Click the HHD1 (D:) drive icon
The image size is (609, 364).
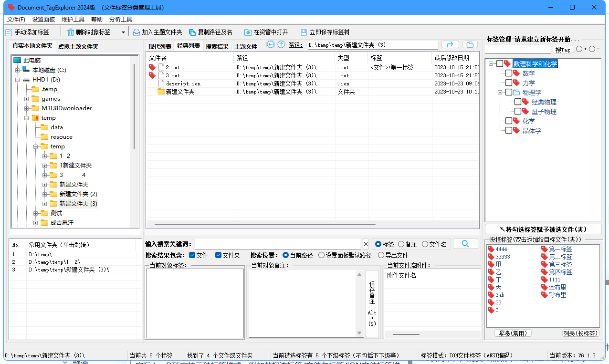(x=26, y=80)
